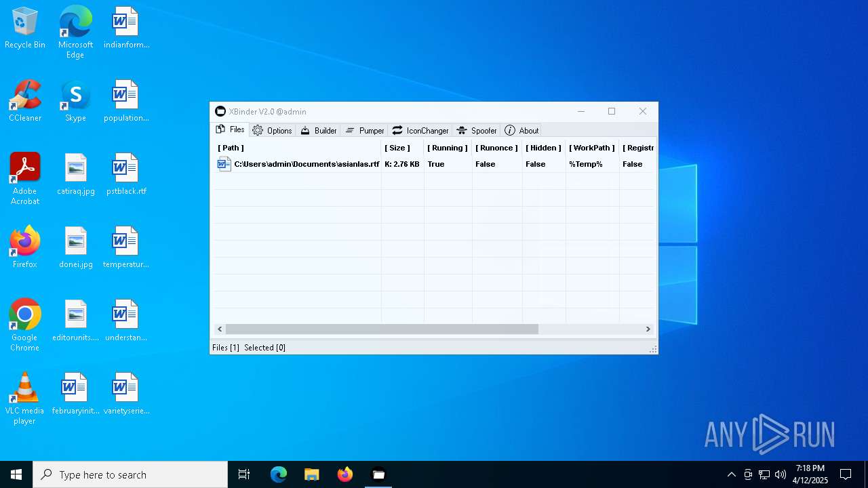Open File Explorer from taskbar
Image resolution: width=868 pixels, height=488 pixels.
[311, 474]
